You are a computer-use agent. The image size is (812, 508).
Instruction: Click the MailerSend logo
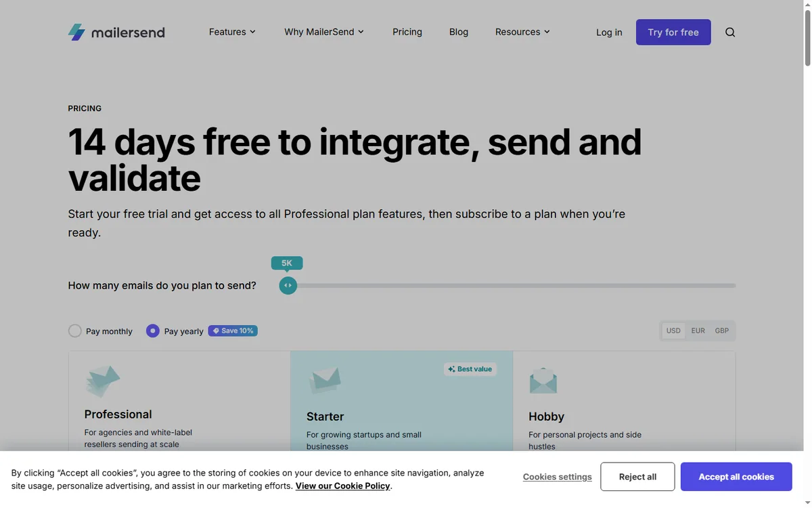point(116,32)
